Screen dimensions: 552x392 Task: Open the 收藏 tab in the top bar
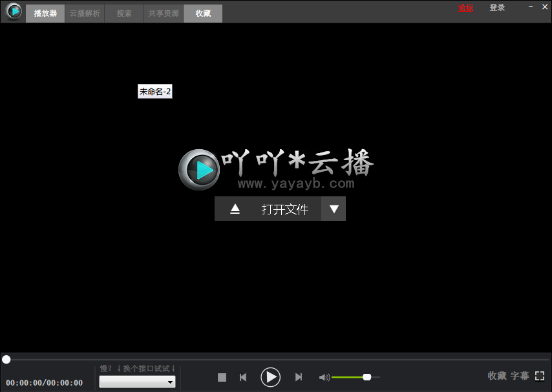pyautogui.click(x=203, y=14)
